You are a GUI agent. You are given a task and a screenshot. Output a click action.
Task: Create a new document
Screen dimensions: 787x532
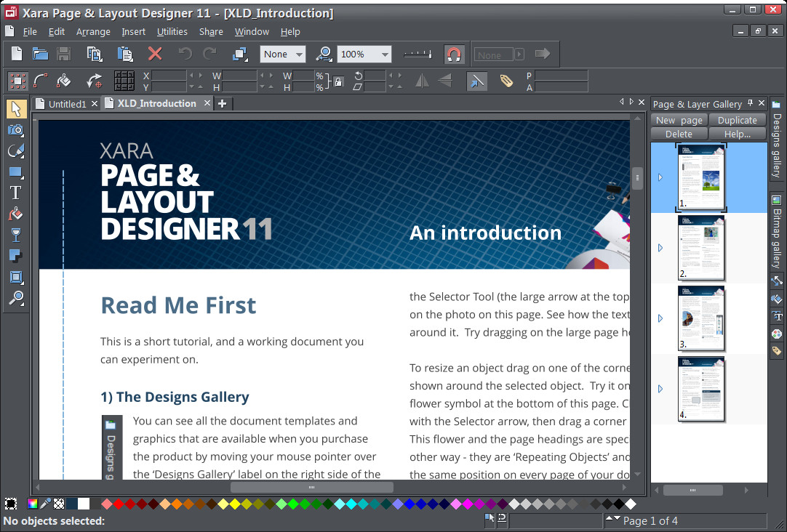17,54
